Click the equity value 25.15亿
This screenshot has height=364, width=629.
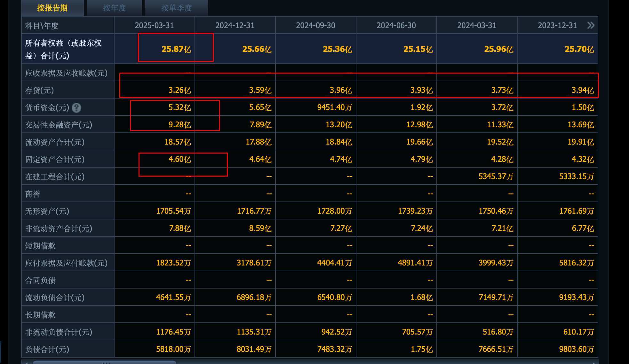[x=418, y=49]
